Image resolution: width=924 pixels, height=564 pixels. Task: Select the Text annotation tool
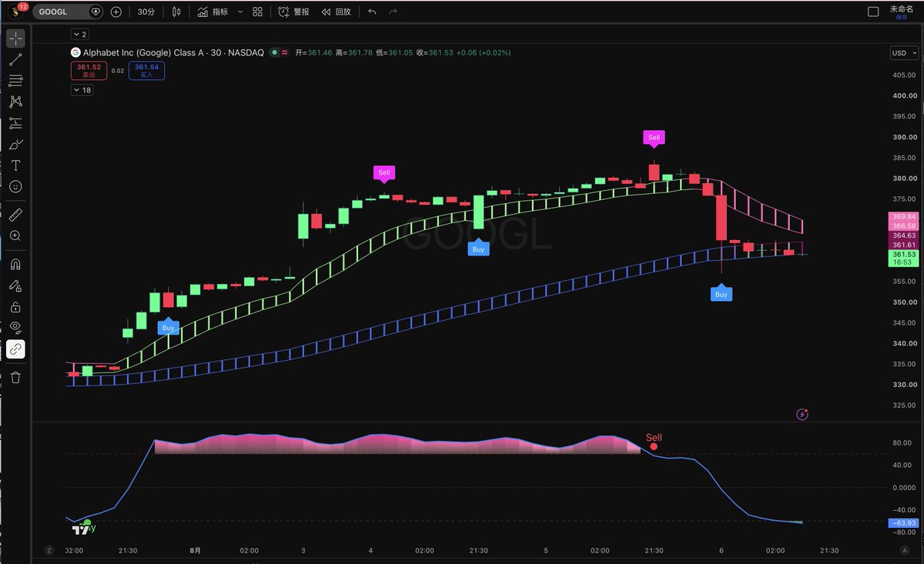pyautogui.click(x=15, y=165)
